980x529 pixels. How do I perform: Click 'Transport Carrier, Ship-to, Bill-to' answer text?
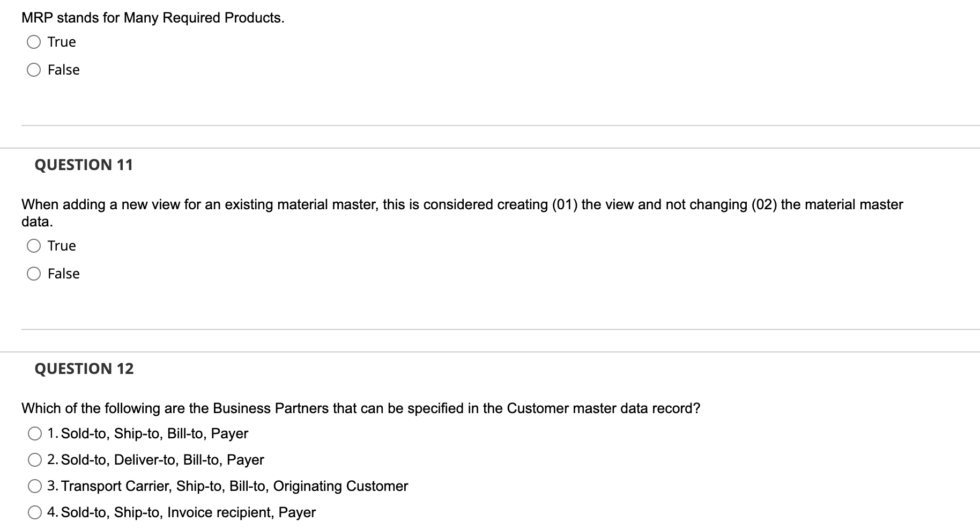click(234, 486)
